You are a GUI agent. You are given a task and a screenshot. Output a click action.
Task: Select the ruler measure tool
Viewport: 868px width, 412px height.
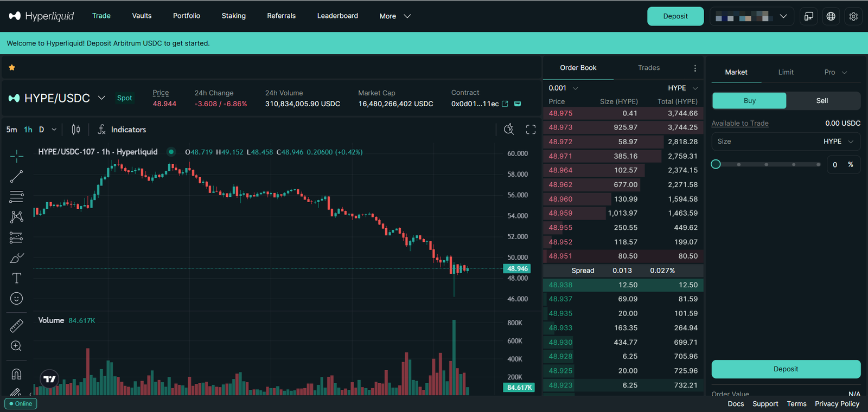click(16, 325)
